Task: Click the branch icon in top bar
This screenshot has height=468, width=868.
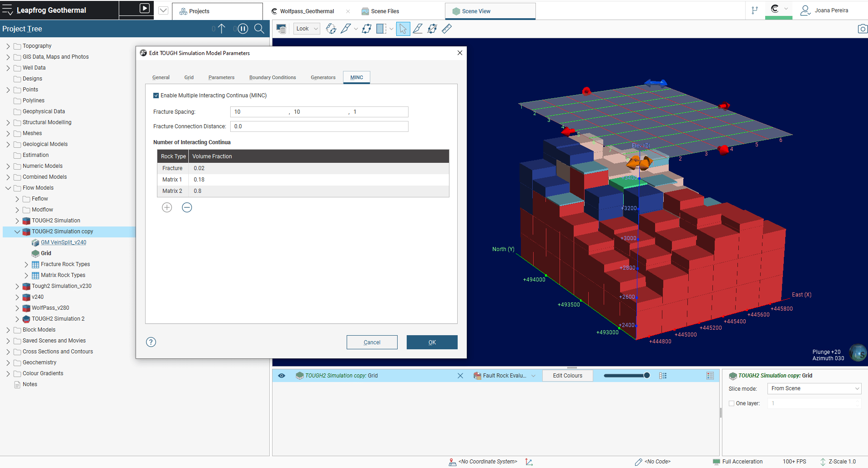Action: [x=755, y=10]
